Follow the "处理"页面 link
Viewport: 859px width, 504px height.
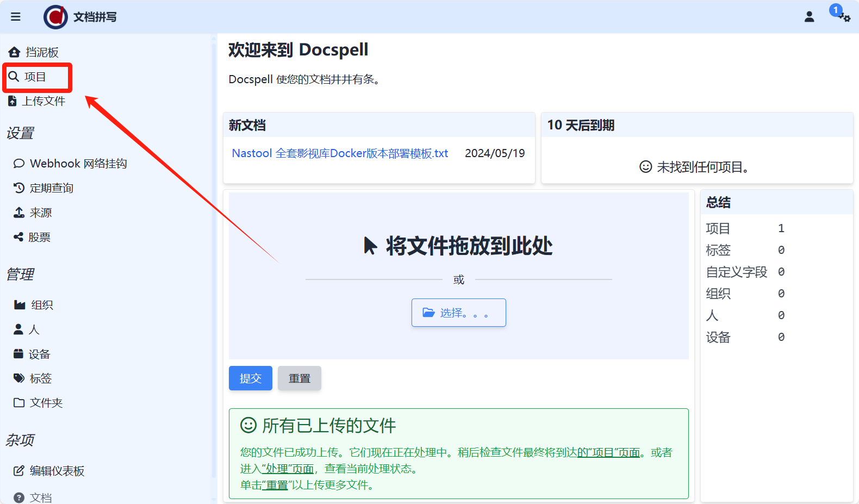tap(288, 469)
